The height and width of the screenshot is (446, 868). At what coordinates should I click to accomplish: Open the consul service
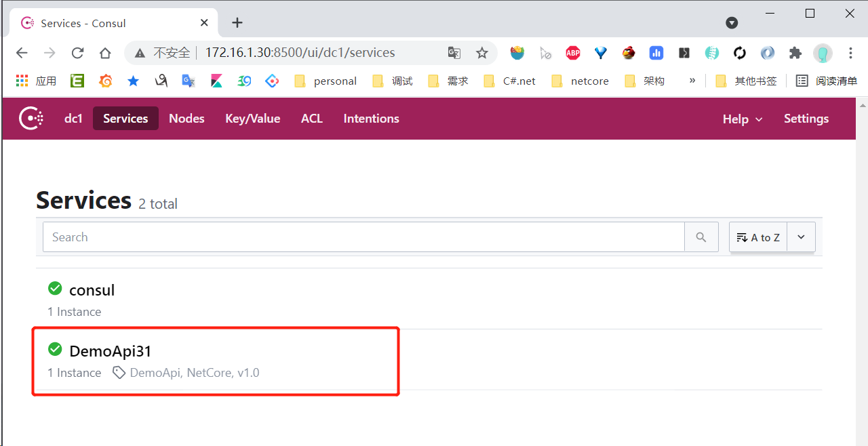pos(92,290)
